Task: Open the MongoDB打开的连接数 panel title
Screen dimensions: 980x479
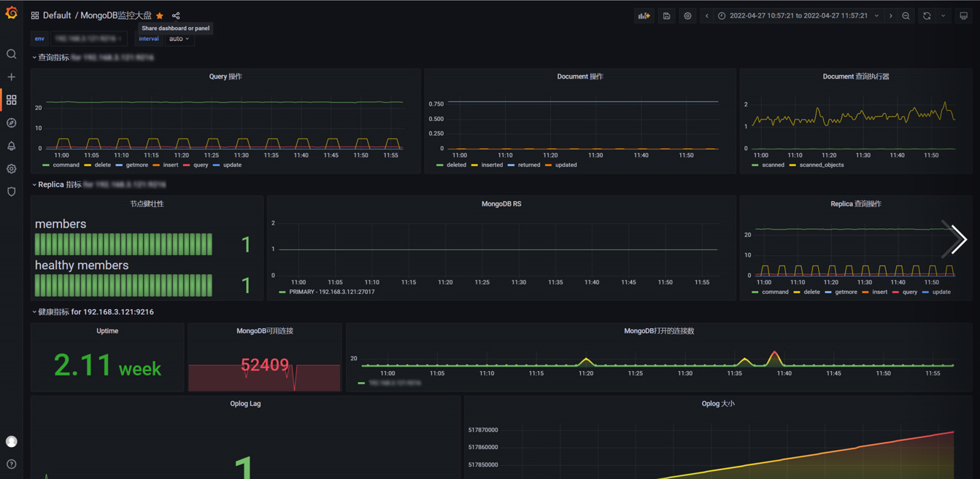Action: tap(659, 331)
